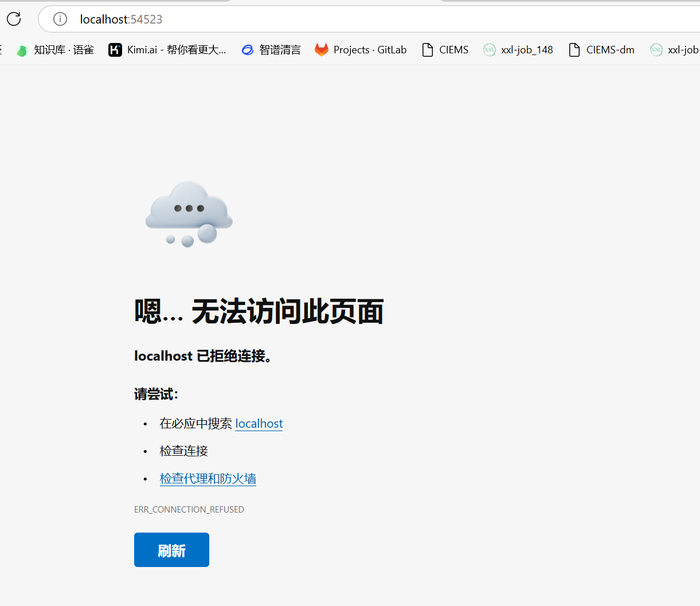Screen dimensions: 700x606
Task: Click the browser reload icon
Action: pyautogui.click(x=14, y=19)
